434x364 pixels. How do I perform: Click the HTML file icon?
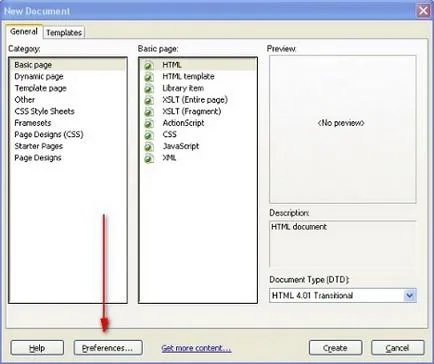(149, 65)
